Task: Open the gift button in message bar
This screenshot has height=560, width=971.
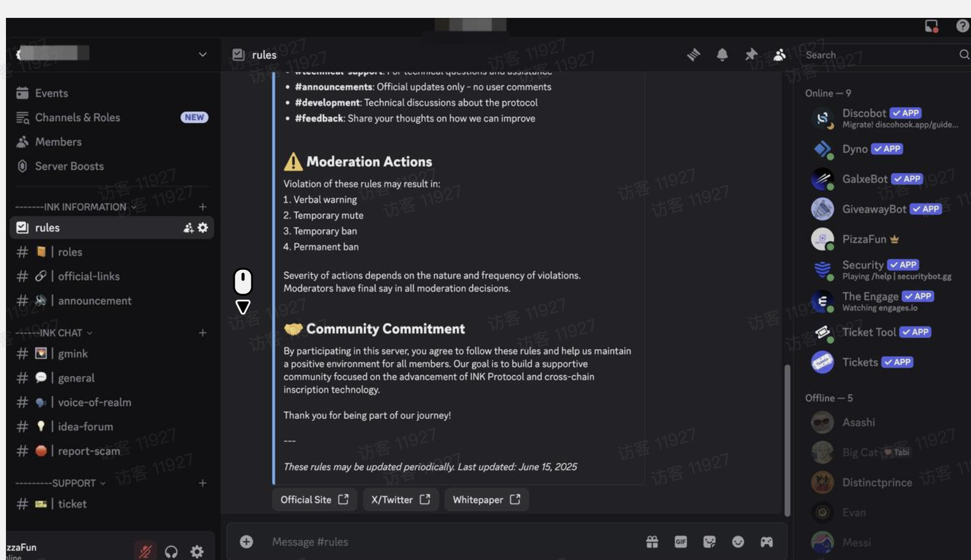Action: [x=652, y=542]
